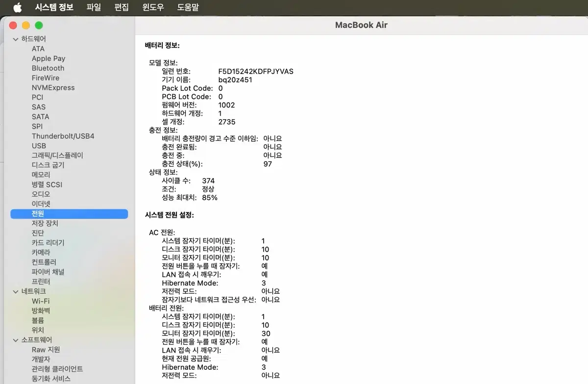Select 컨트롤러 in the sidebar
This screenshot has width=588, height=384.
(44, 262)
